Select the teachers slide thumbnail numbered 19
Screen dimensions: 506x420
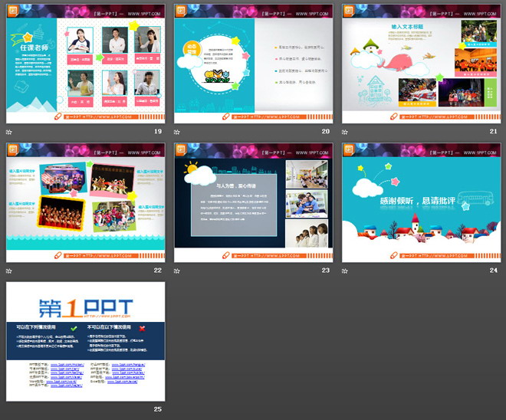click(x=84, y=63)
